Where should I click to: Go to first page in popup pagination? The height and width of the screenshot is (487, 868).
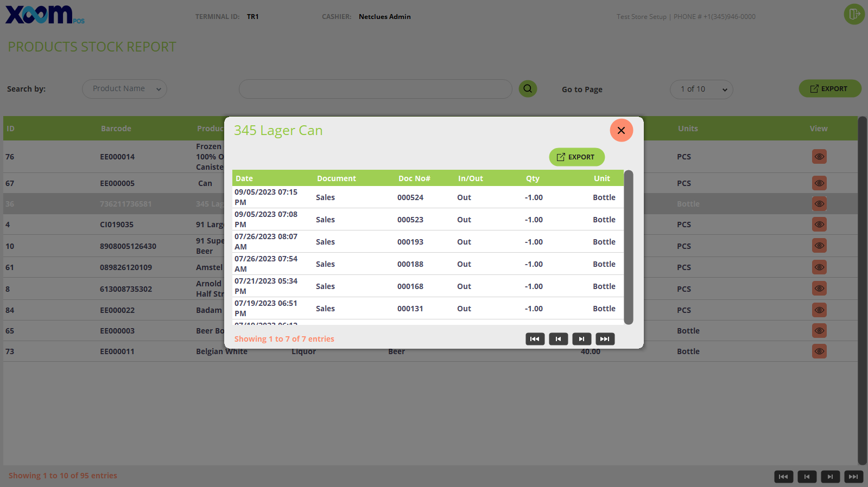coord(535,339)
